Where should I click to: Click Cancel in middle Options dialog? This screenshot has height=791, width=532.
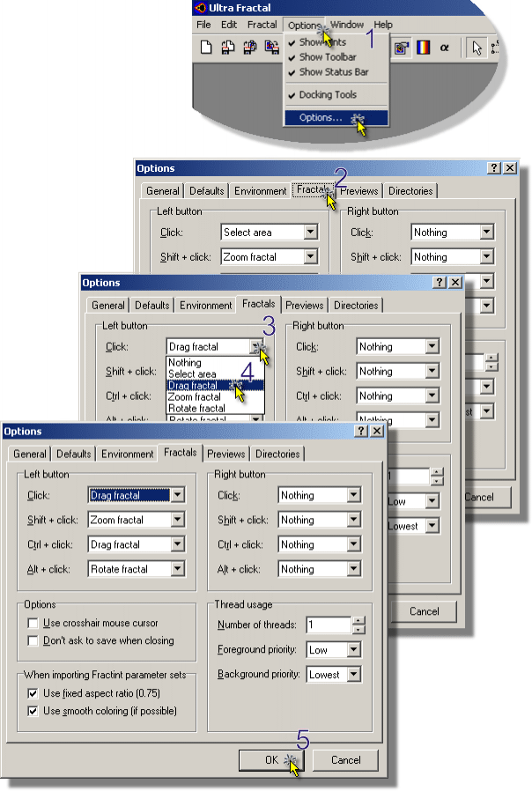coord(424,611)
